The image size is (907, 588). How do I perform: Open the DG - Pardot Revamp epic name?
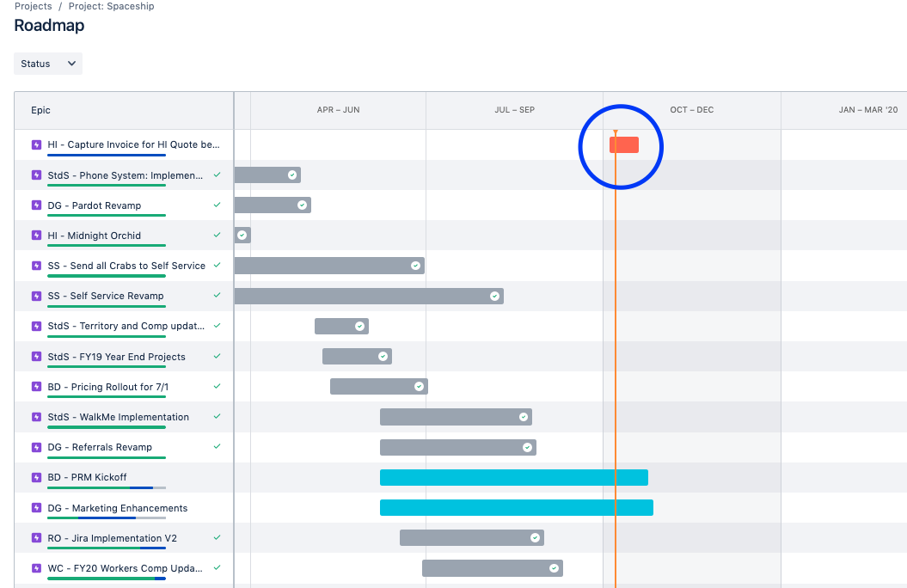[x=95, y=205]
